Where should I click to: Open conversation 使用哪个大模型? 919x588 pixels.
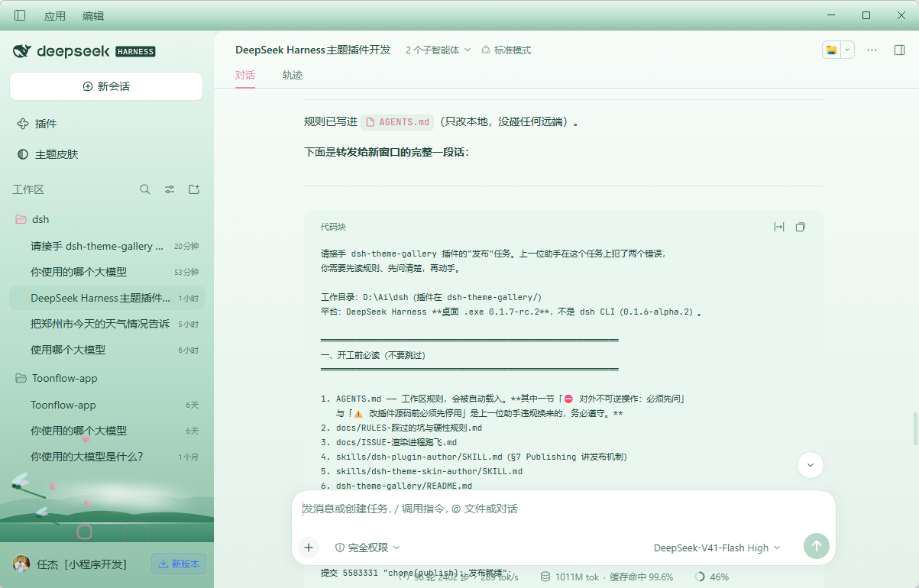[x=107, y=350]
